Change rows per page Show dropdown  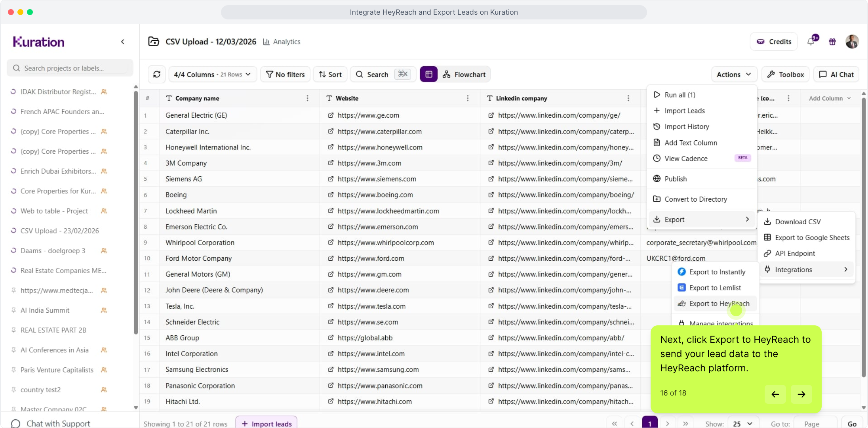click(743, 424)
